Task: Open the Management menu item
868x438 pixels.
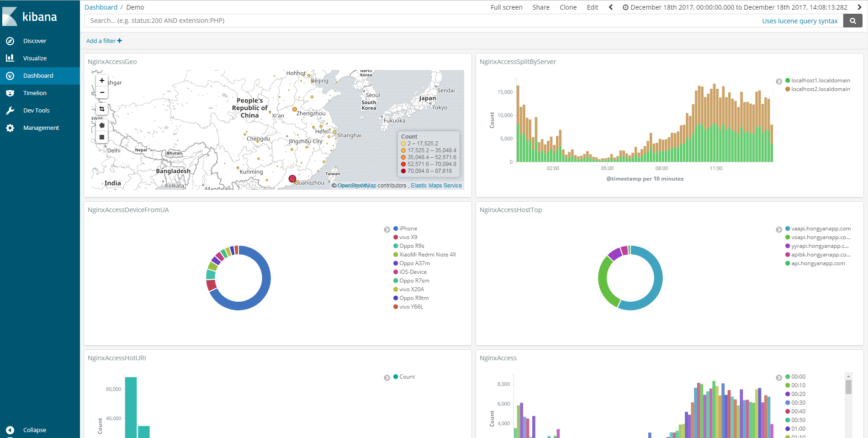Action: click(40, 128)
